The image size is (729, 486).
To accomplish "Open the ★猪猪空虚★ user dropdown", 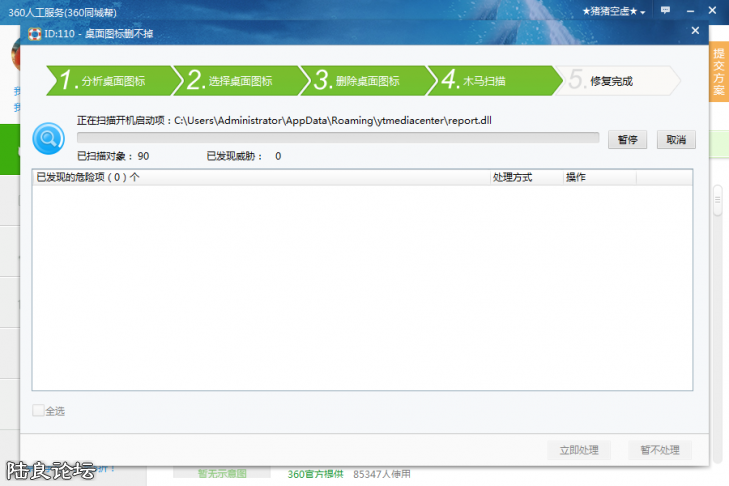I will (614, 11).
